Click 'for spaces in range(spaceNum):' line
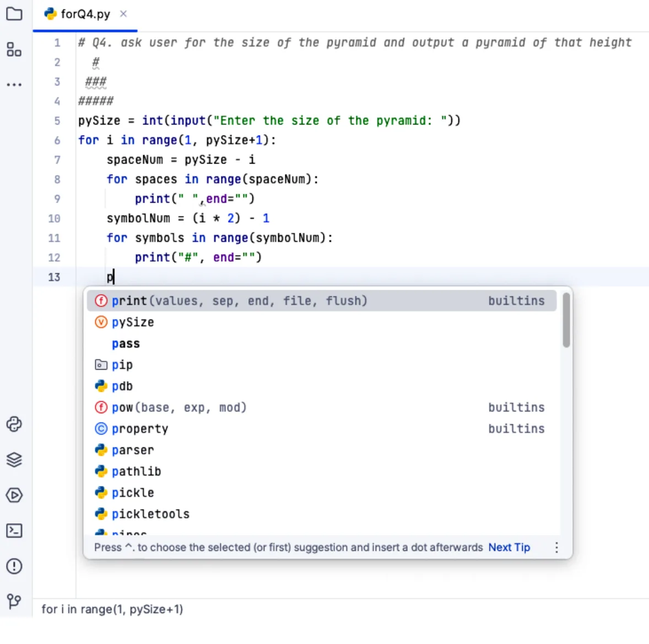This screenshot has width=649, height=644. tap(212, 179)
